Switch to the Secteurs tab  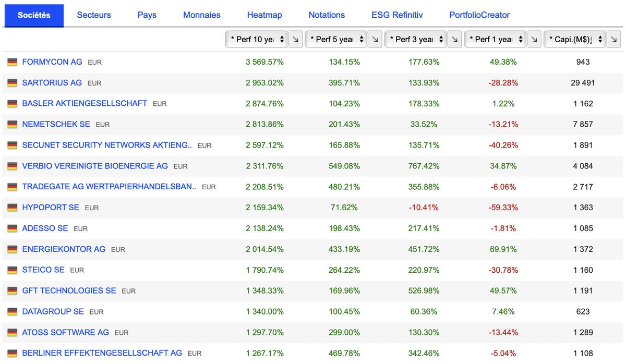94,15
